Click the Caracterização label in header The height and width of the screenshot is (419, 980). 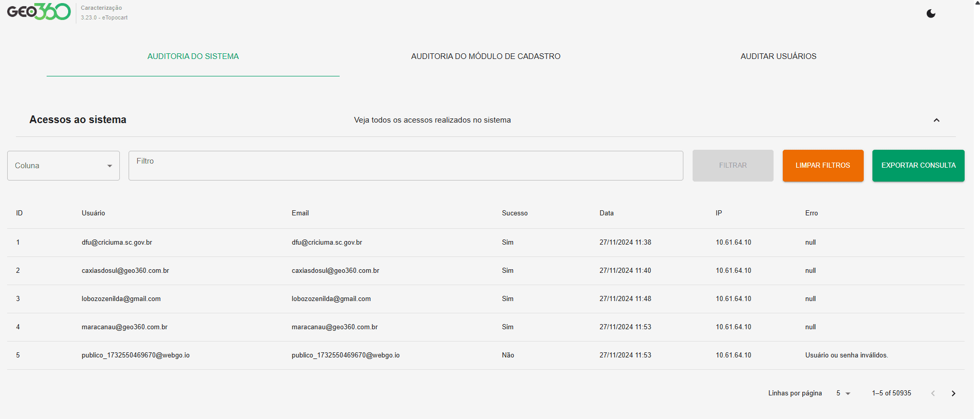(101, 8)
